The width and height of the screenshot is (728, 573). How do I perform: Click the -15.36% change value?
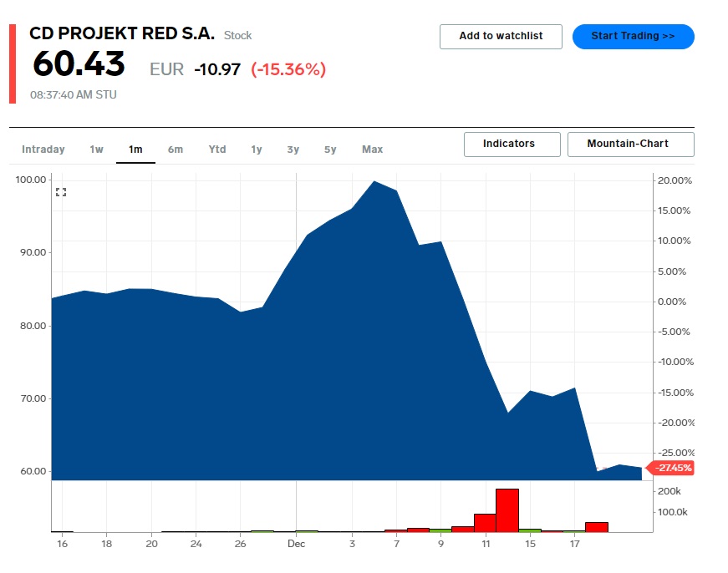(288, 69)
